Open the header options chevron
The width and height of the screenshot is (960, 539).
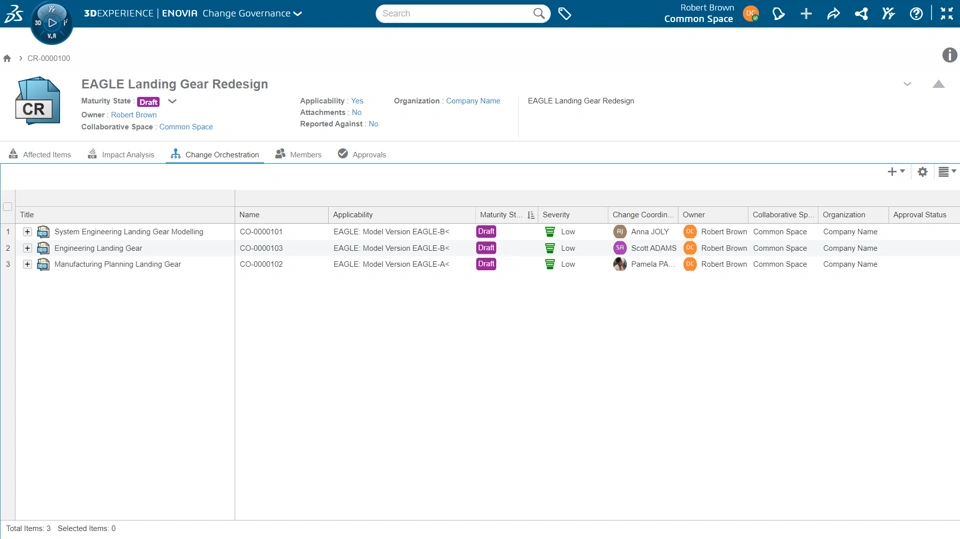pyautogui.click(x=907, y=84)
